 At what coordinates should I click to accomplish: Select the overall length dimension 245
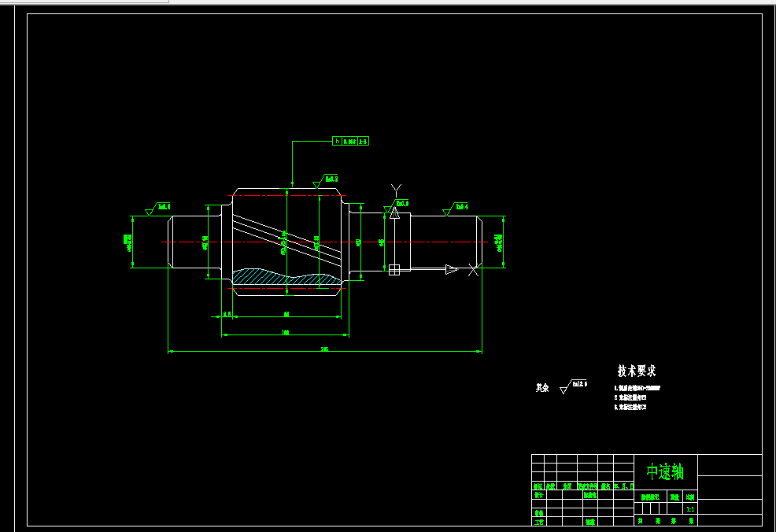(325, 349)
